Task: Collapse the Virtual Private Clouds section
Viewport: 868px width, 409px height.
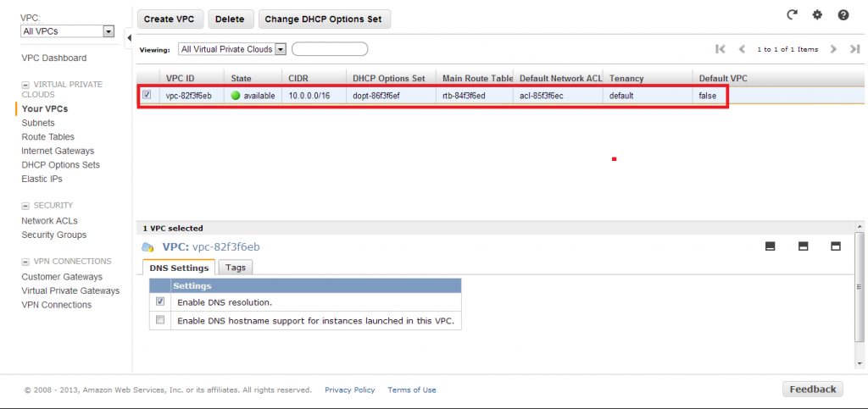Action: tap(25, 85)
